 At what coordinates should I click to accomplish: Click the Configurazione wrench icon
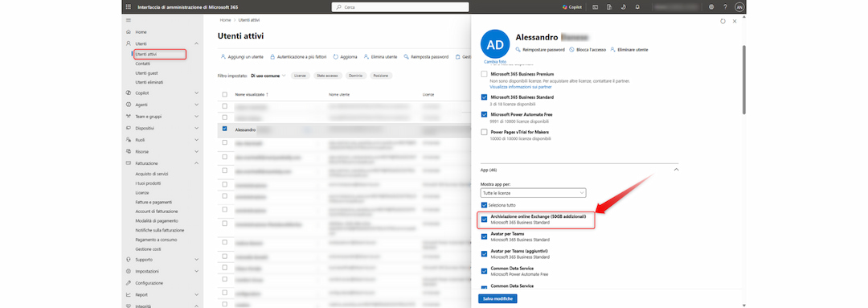tap(129, 283)
